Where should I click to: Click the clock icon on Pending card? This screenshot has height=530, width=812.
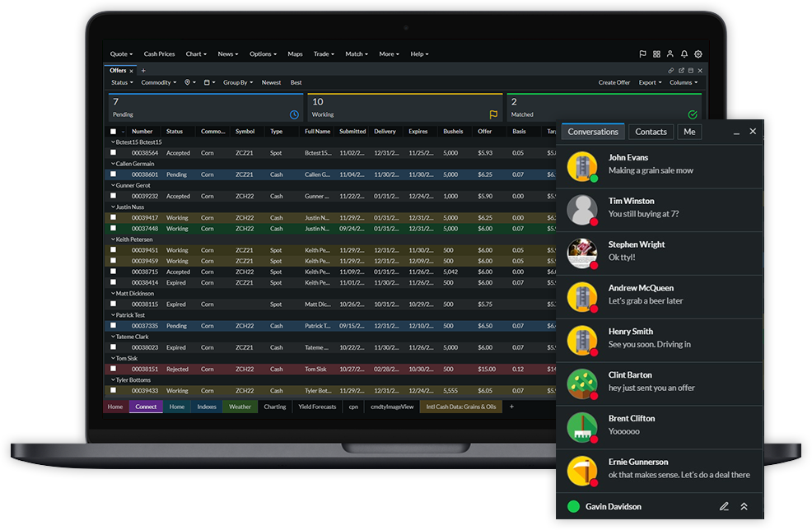tap(294, 114)
